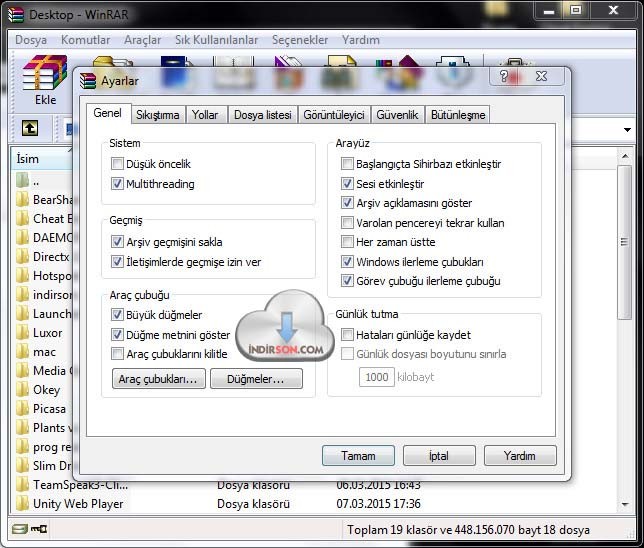This screenshot has height=548, width=644.
Task: Open the Luxor folder icon
Action: [x=22, y=333]
